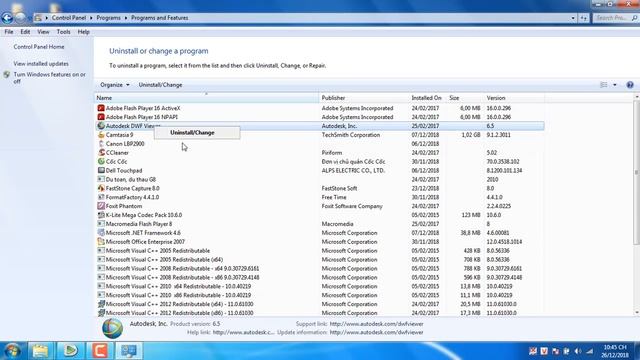
Task: Open the Help menu
Action: (x=83, y=32)
